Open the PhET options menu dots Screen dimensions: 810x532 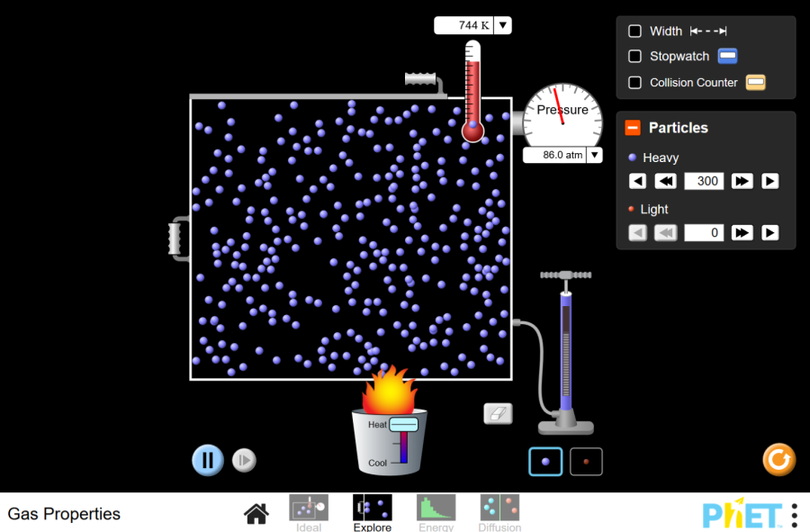tap(794, 515)
